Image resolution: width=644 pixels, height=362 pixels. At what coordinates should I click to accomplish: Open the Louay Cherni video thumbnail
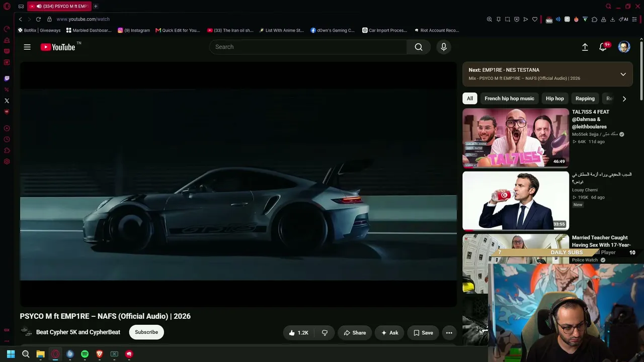pos(516,201)
